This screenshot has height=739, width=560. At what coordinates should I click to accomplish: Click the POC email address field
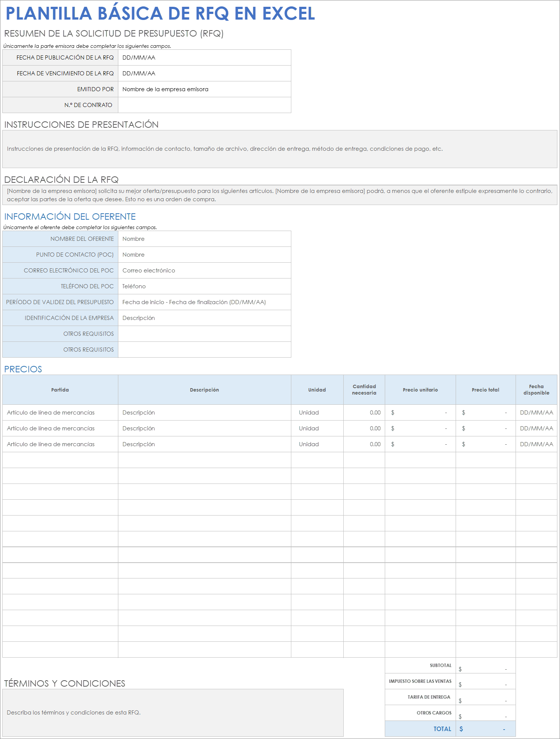point(204,271)
